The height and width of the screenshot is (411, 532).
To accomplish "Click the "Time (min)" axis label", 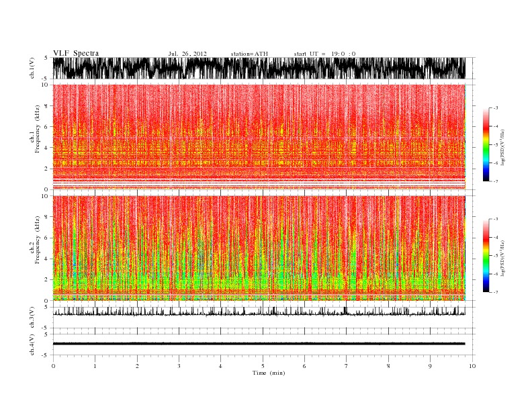I will pos(269,373).
